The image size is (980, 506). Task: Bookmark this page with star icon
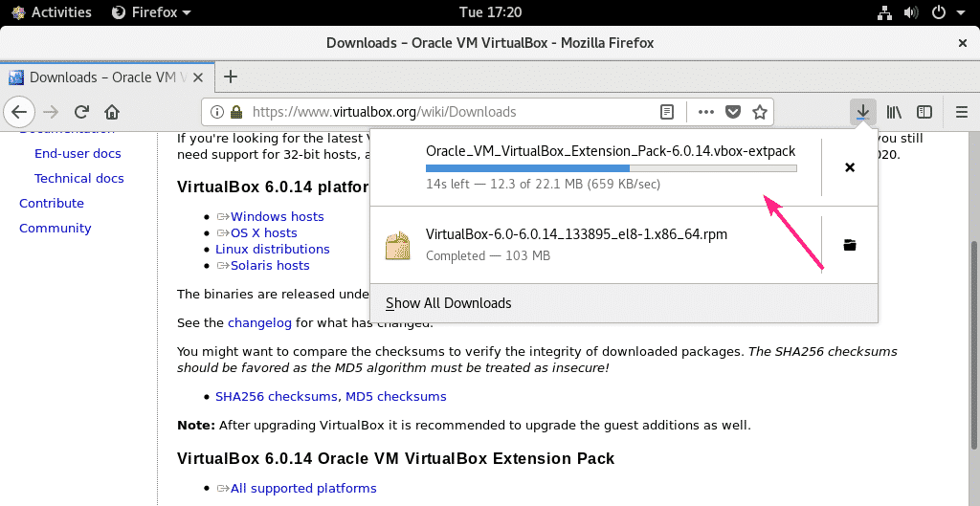click(x=760, y=112)
